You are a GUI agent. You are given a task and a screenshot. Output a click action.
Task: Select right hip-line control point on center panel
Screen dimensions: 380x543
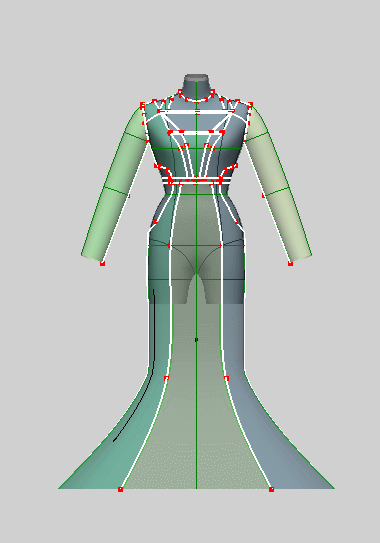(222, 246)
